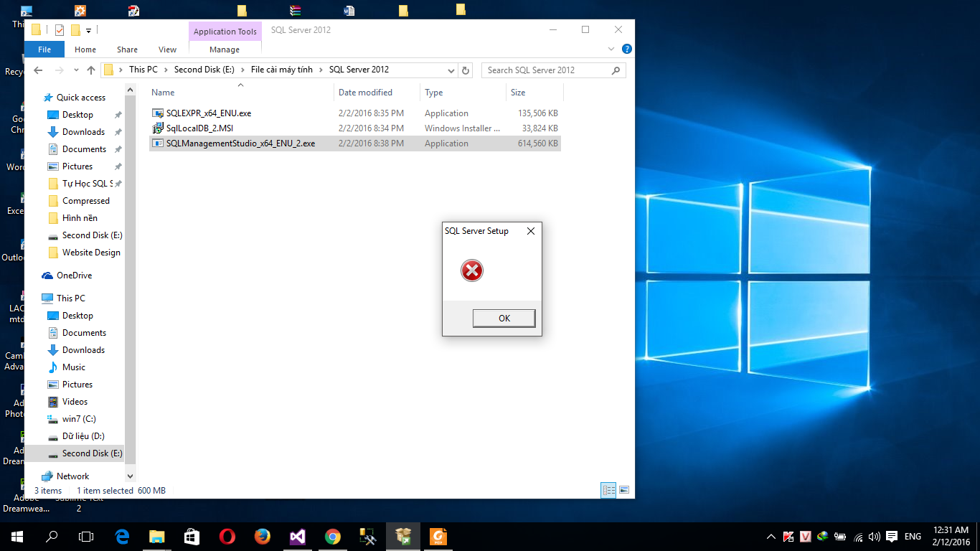This screenshot has width=980, height=551.
Task: Switch to the View ribbon tab
Action: [x=167, y=50]
